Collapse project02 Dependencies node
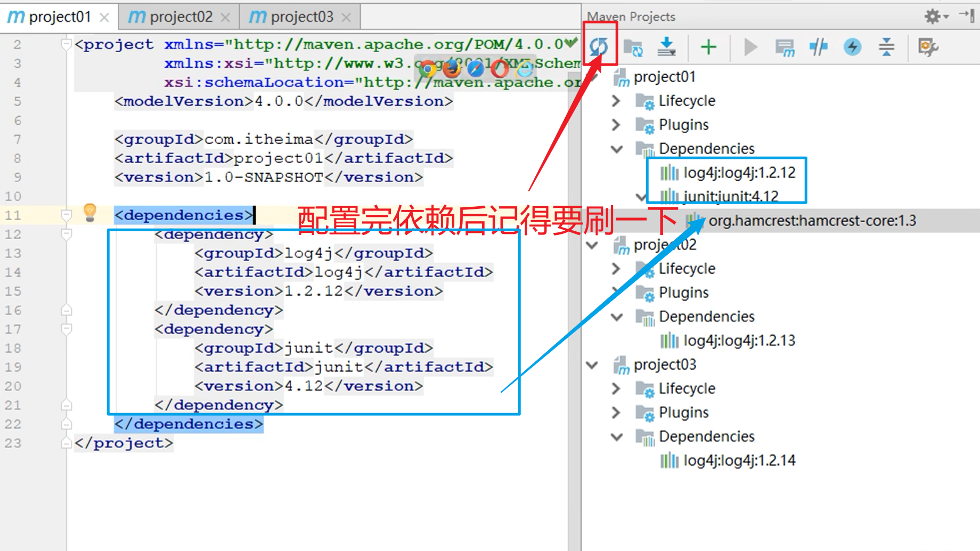Image resolution: width=980 pixels, height=551 pixels. (616, 317)
